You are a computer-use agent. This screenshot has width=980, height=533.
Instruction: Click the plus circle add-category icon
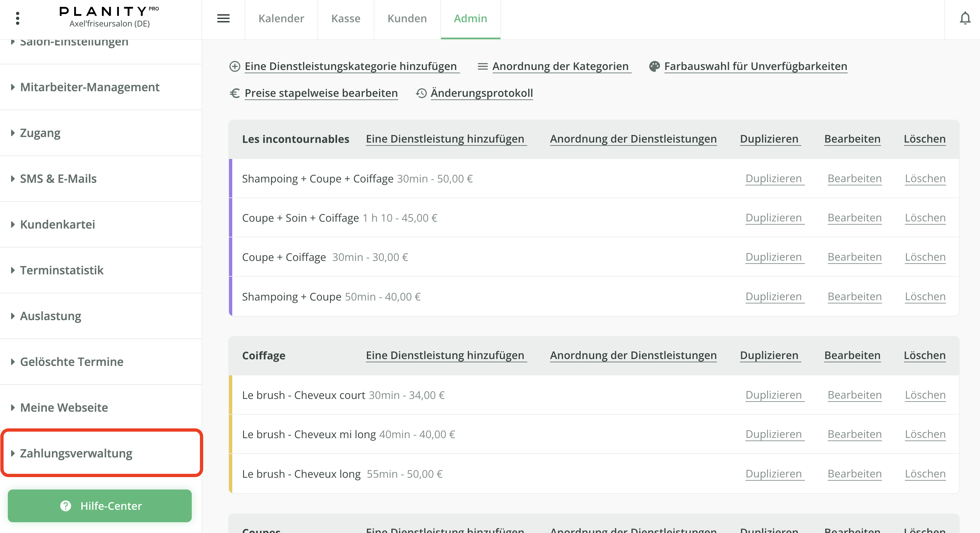pyautogui.click(x=235, y=66)
